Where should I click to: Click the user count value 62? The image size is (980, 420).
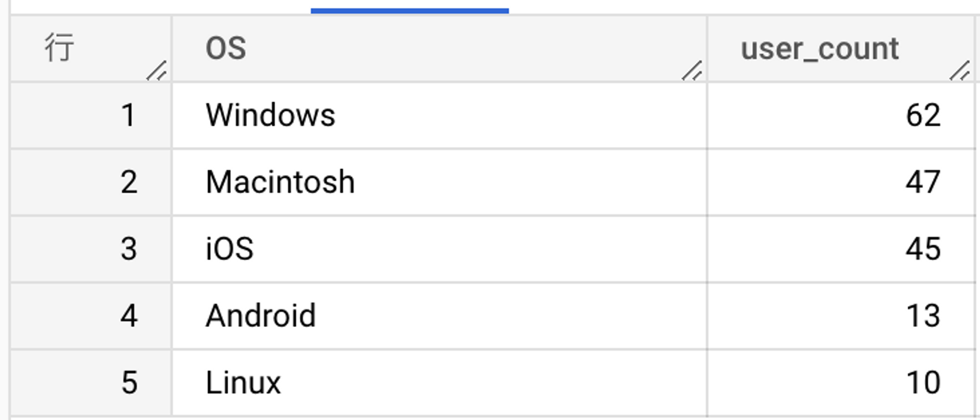(x=923, y=116)
